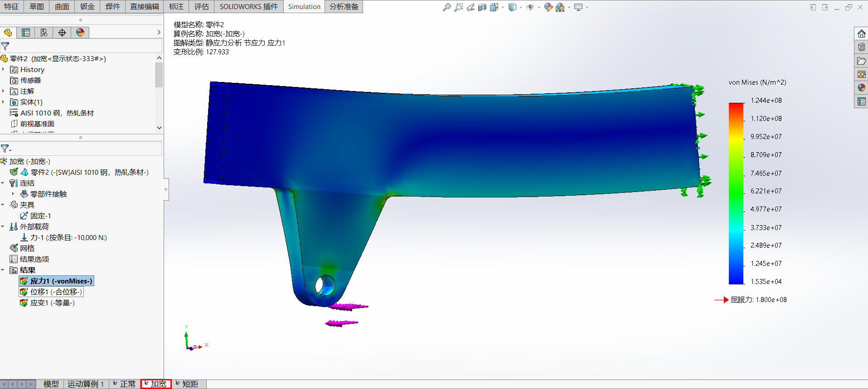Collapse the 外部载荷 node

click(3, 226)
